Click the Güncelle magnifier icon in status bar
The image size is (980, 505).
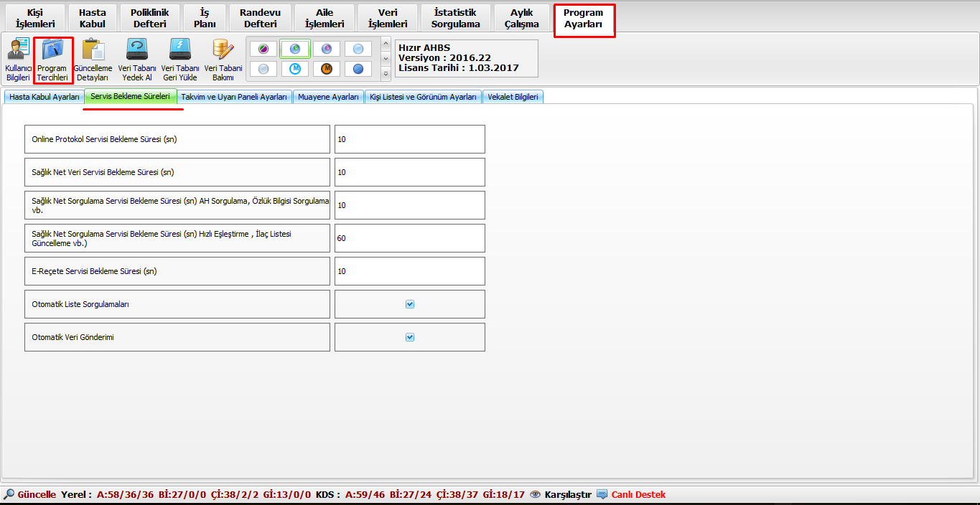tap(9, 494)
